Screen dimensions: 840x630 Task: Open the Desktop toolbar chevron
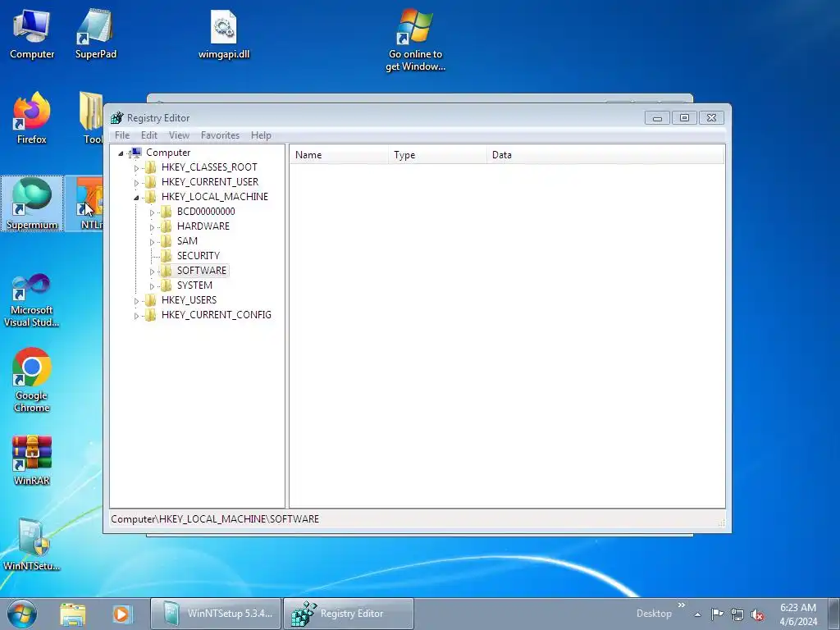click(682, 605)
